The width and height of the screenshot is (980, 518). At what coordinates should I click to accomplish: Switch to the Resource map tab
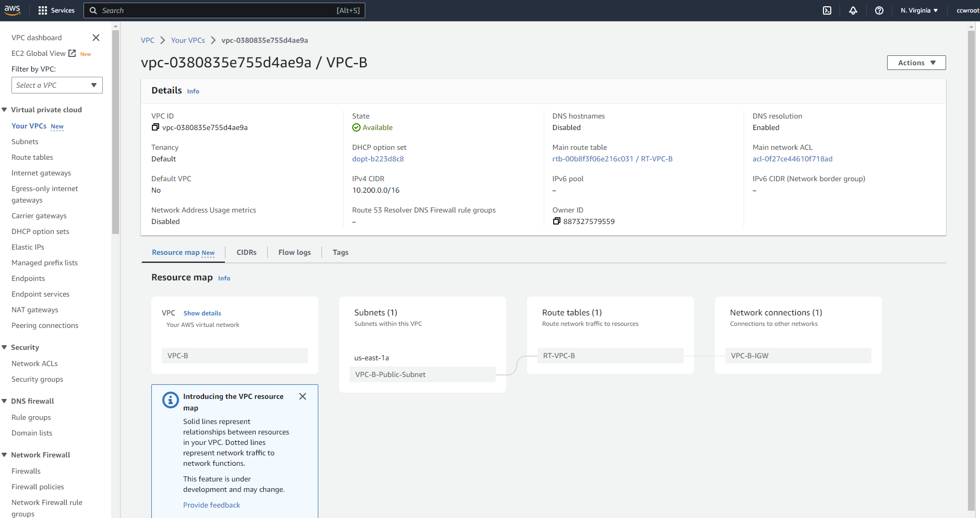pyautogui.click(x=183, y=253)
